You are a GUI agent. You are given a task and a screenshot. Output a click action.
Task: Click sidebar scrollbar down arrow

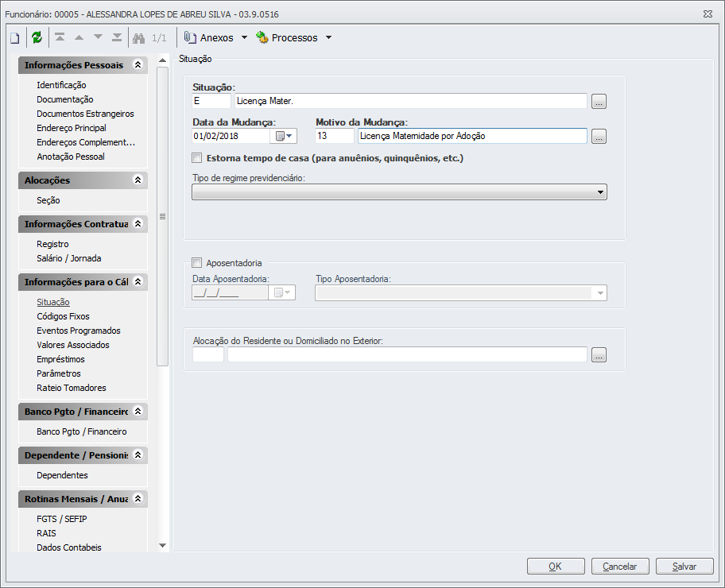pyautogui.click(x=162, y=545)
